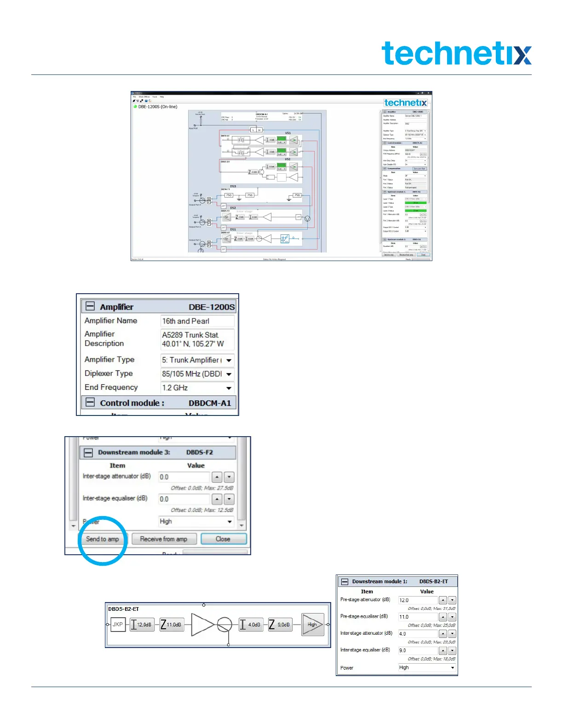Open the Work Offline menu
Image resolution: width=563 pixels, height=728 pixels.
pos(144,97)
